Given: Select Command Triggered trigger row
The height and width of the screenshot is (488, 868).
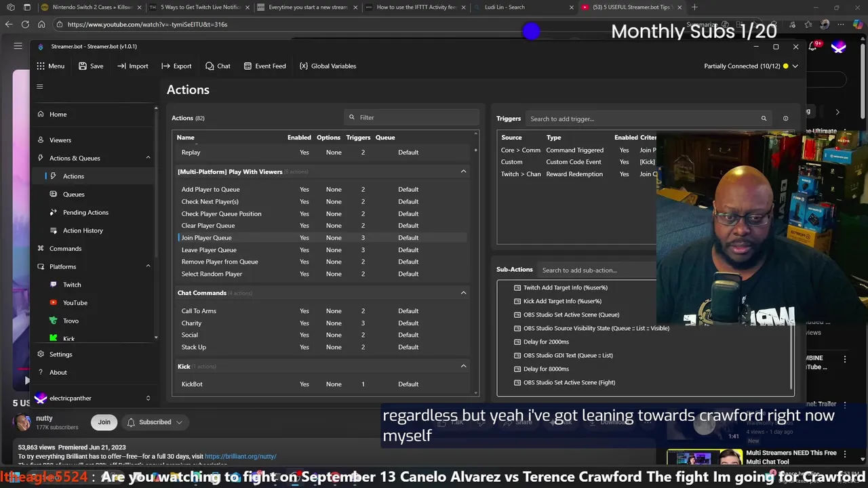Looking at the screenshot, I should 578,150.
